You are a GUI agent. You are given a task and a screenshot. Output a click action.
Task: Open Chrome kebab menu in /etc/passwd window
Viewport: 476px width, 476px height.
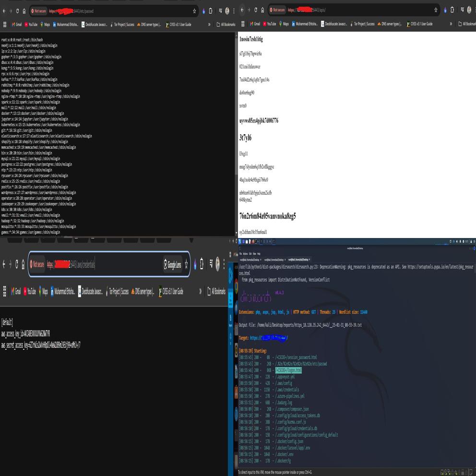click(234, 11)
